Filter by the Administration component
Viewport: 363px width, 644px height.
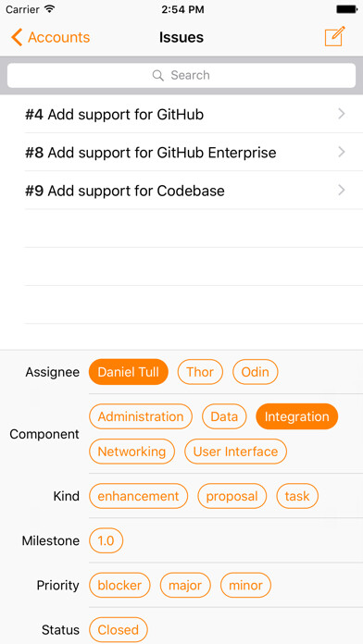click(x=141, y=416)
